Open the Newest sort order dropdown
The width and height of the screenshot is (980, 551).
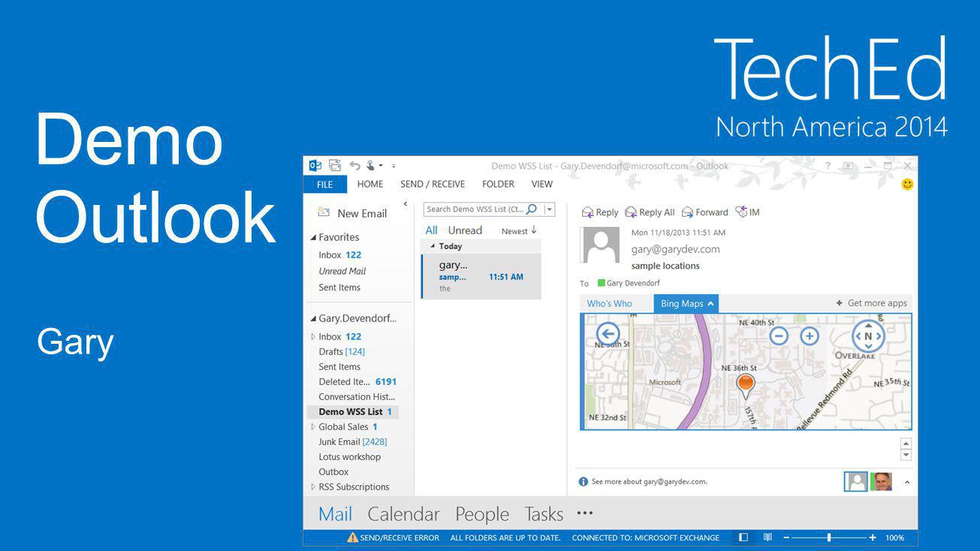point(519,231)
